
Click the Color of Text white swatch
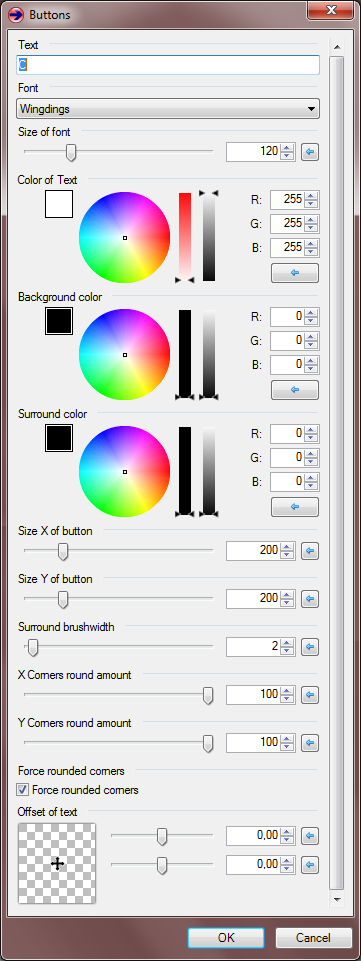59,204
